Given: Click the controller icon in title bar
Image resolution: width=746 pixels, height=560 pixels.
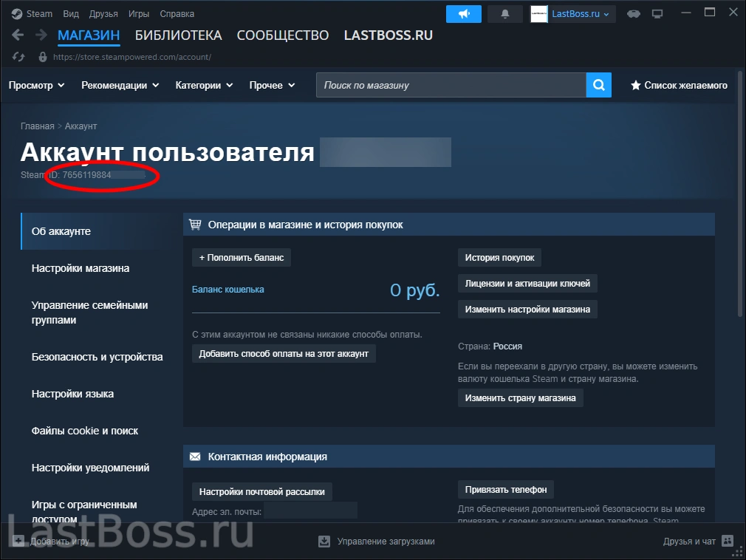Looking at the screenshot, I should [633, 13].
